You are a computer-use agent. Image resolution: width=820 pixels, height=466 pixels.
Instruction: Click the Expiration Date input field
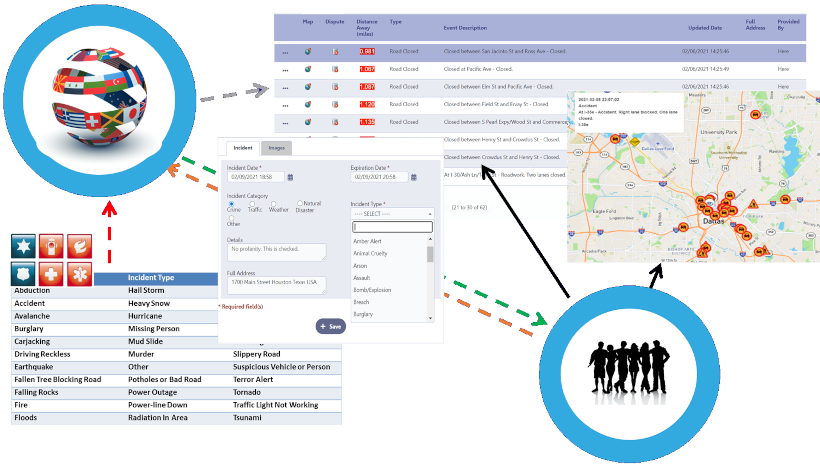(x=379, y=177)
